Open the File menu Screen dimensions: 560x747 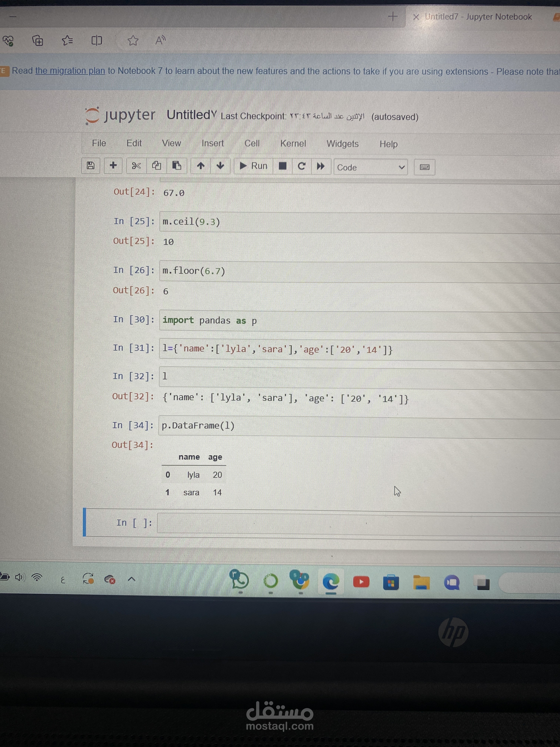coord(99,143)
